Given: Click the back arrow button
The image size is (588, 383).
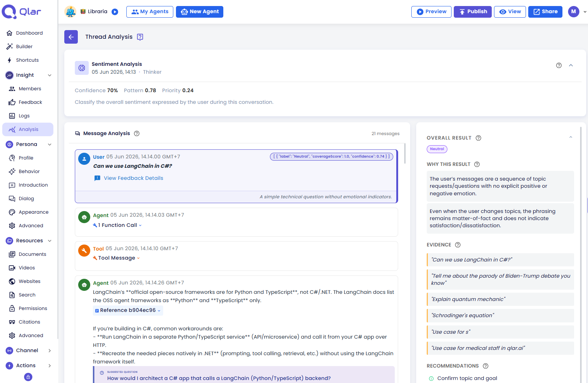Looking at the screenshot, I should point(71,37).
